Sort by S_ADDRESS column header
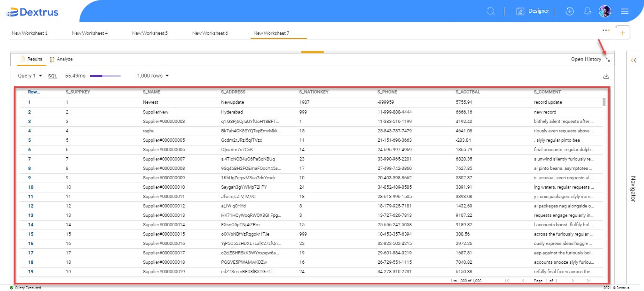 pyautogui.click(x=233, y=92)
